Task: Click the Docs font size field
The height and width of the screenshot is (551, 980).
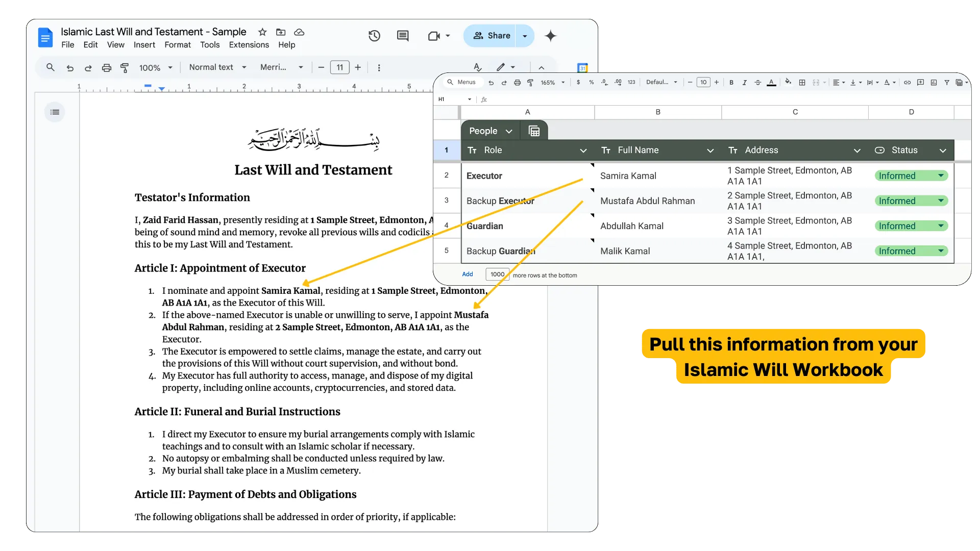Action: click(339, 67)
